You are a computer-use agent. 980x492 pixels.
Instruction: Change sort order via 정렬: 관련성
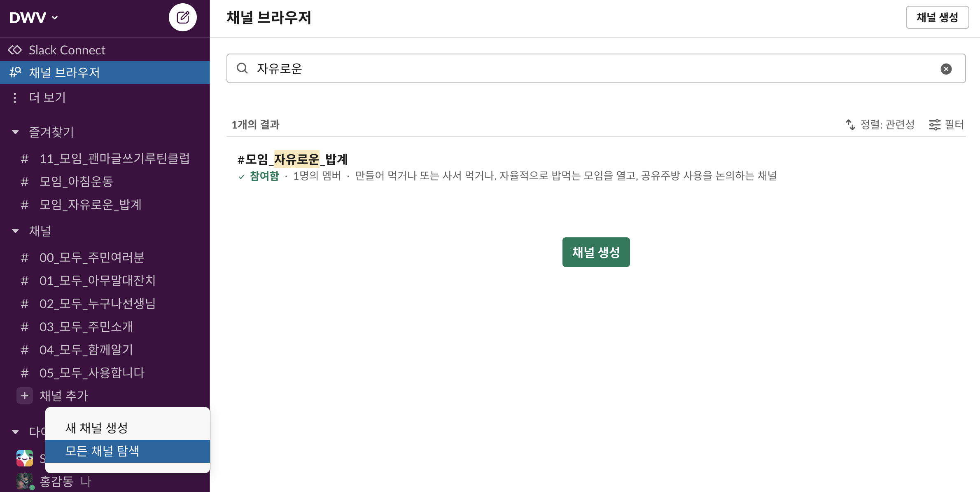(880, 124)
